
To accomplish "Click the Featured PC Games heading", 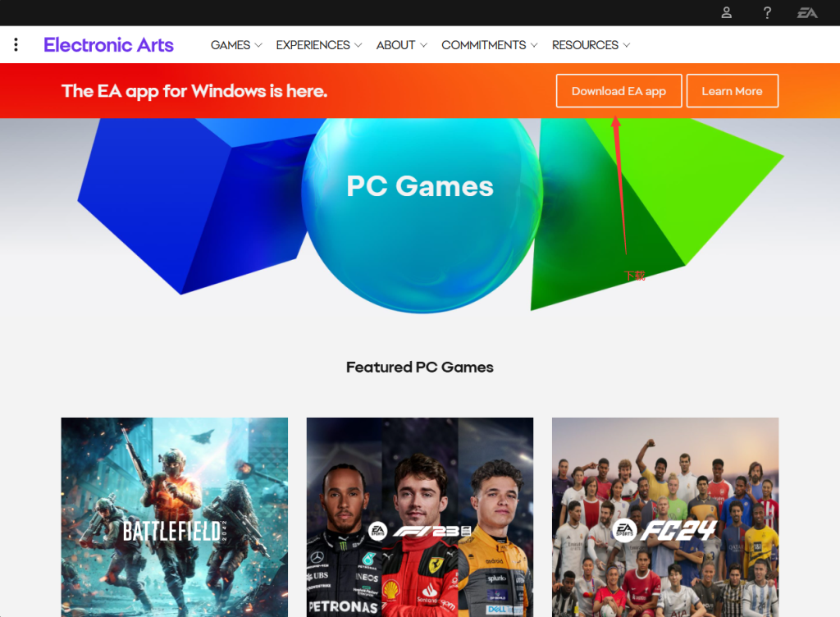I will pos(420,367).
